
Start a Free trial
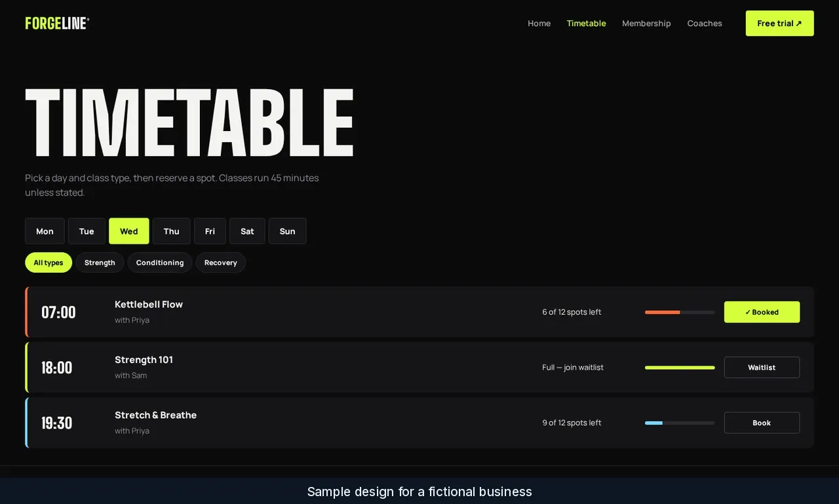[x=779, y=23]
